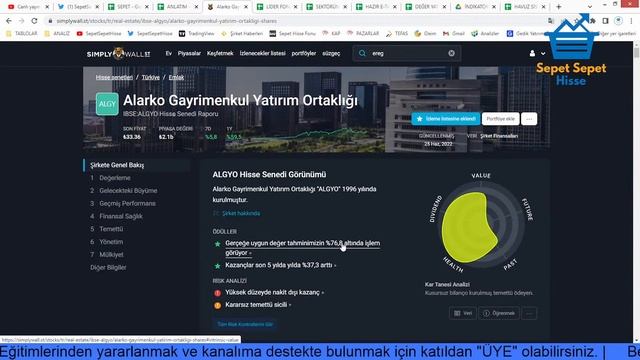Switch to the LİDER FON tab
Screen dimensions: 640x360
click(x=277, y=7)
